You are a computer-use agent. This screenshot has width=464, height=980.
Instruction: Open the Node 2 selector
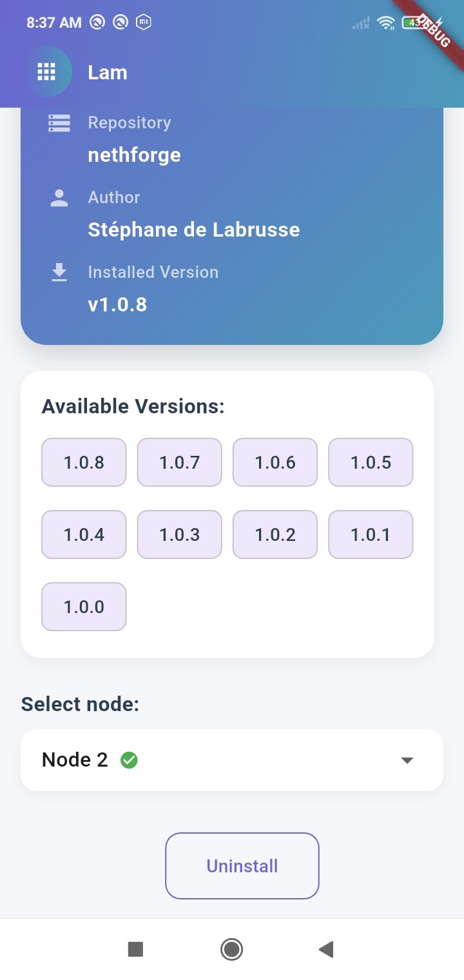(232, 760)
